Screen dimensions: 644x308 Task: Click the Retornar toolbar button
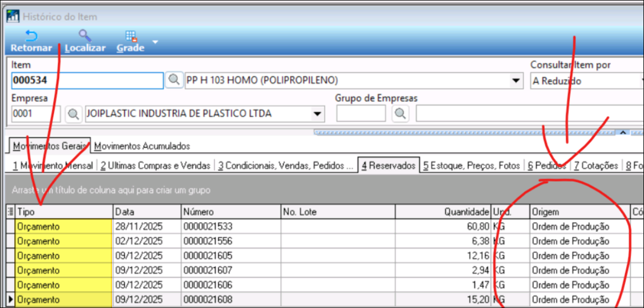pyautogui.click(x=31, y=42)
